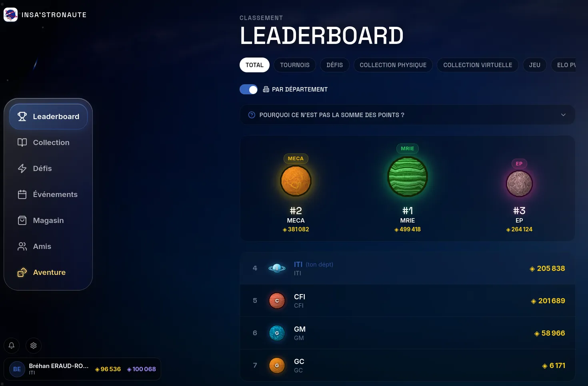This screenshot has height=386, width=588.
Task: Click the question mark help icon
Action: tap(252, 115)
